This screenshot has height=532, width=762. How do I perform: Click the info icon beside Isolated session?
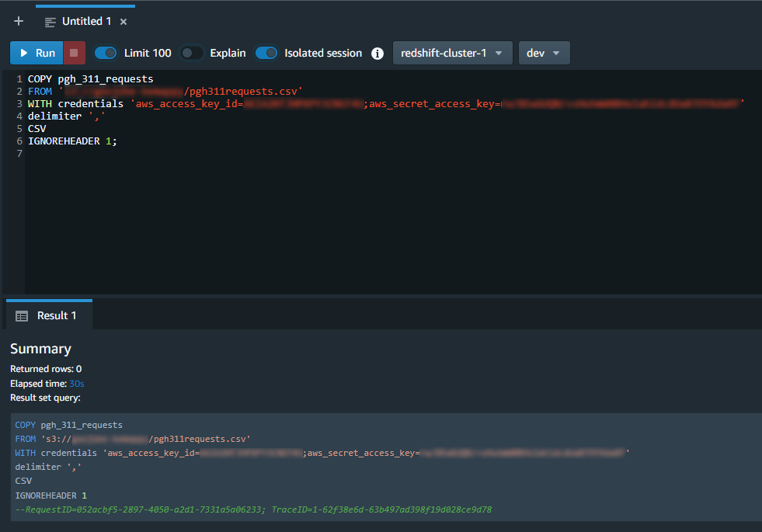tap(378, 54)
